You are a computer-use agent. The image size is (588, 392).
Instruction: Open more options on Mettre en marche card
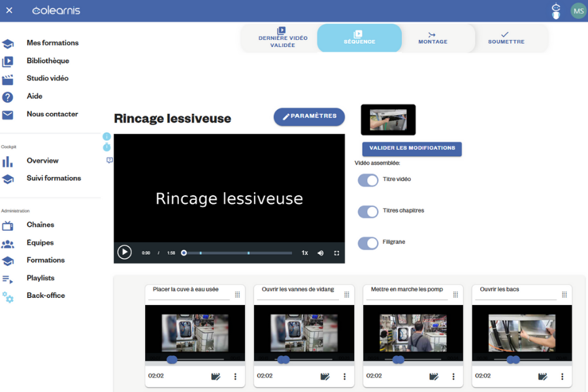[x=453, y=376]
